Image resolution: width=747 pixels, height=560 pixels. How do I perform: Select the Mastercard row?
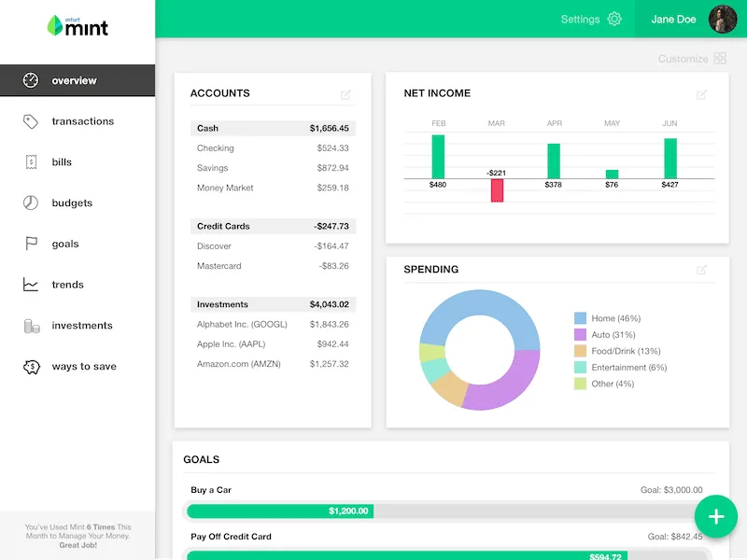coord(273,266)
